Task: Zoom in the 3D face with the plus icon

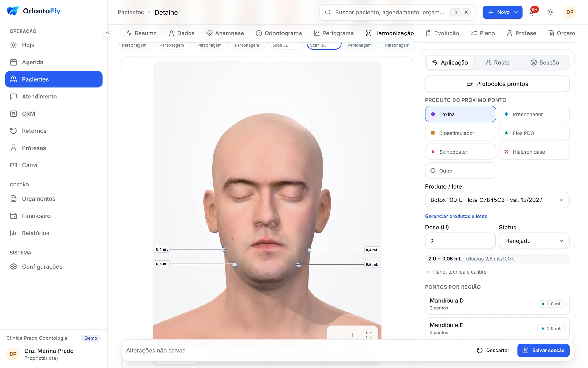Action: 352,335
